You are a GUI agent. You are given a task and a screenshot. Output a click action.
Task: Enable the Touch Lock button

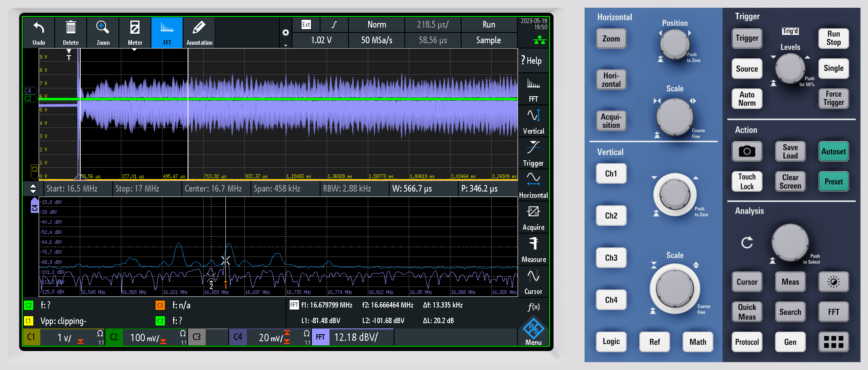(747, 182)
